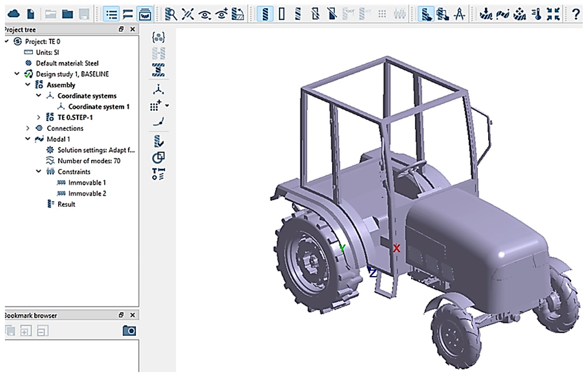The height and width of the screenshot is (376, 588).
Task: Toggle the Project tree list view button
Action: (111, 14)
